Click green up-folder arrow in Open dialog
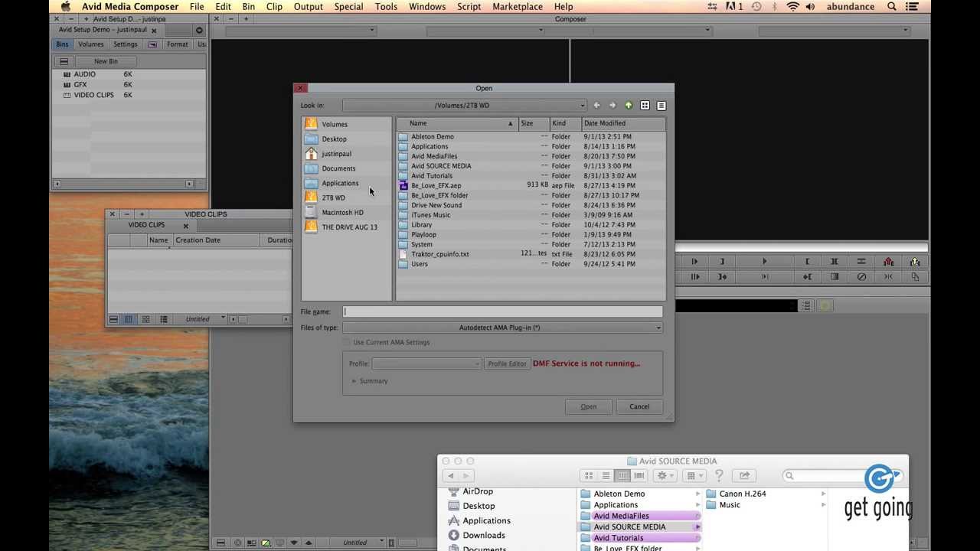 point(629,106)
